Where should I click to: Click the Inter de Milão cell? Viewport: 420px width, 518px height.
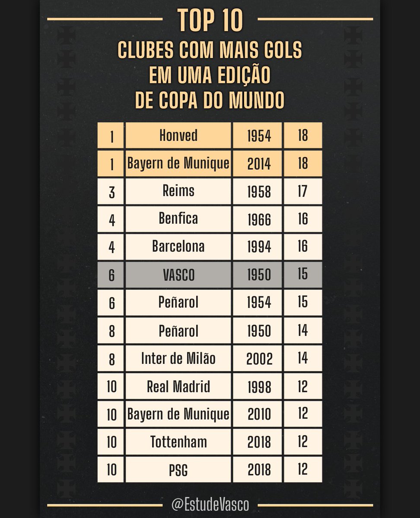178,358
